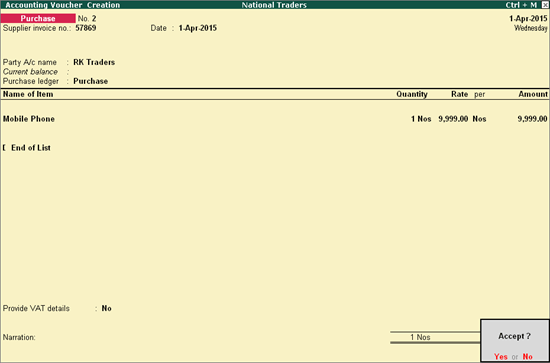Change the Date field 1-Apr-2015
The width and height of the screenshot is (550, 363).
198,28
